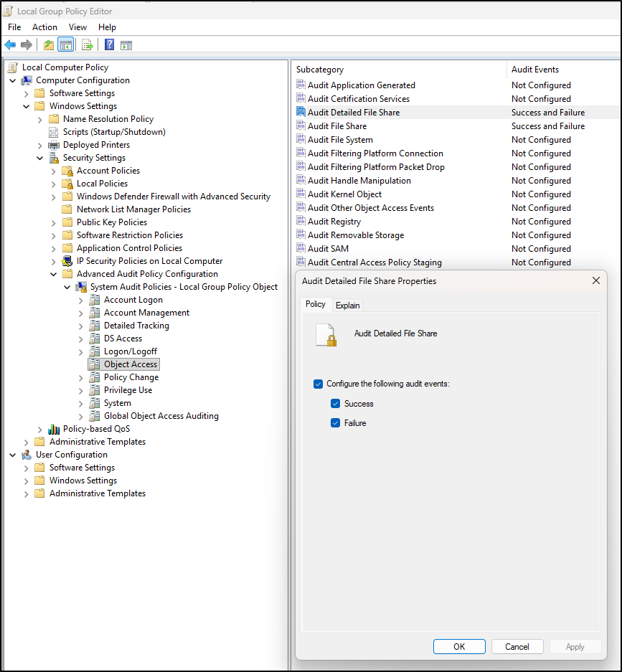
Task: Click the Audit File System policy icon
Action: 301,139
